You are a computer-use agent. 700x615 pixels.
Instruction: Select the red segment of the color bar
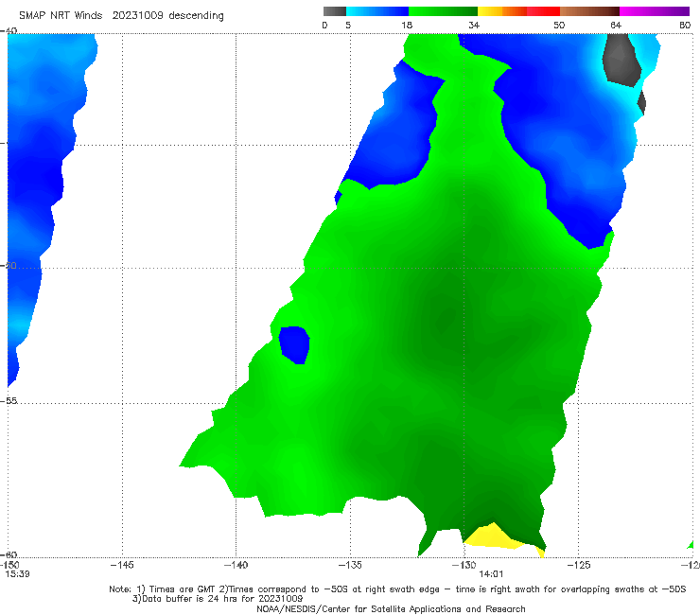[x=543, y=11]
